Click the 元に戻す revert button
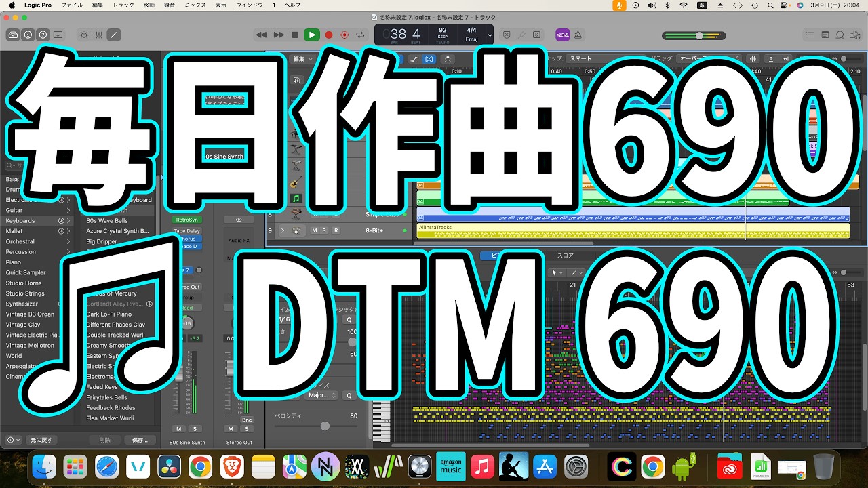The width and height of the screenshot is (868, 488). point(41,440)
